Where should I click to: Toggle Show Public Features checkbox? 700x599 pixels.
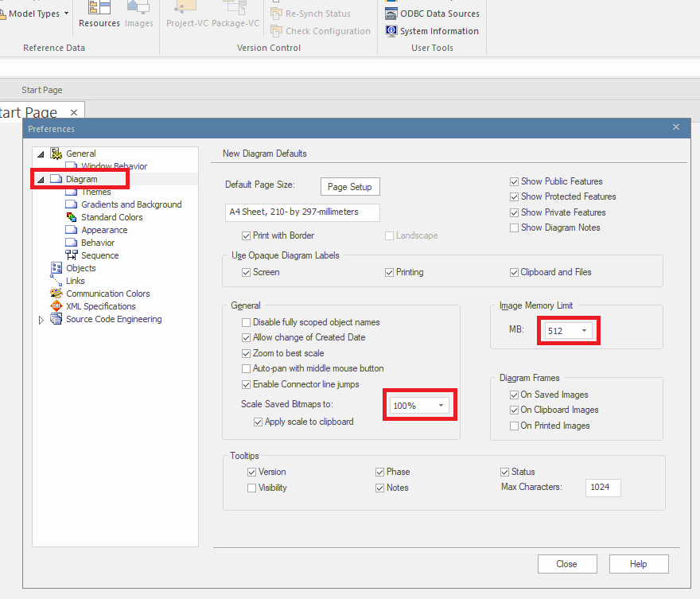(x=515, y=181)
